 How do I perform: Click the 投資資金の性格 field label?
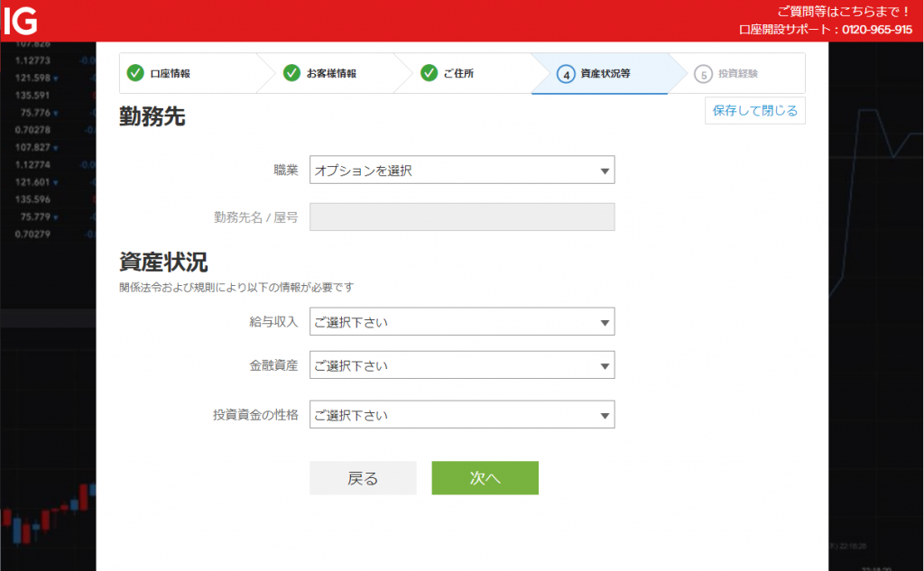255,415
